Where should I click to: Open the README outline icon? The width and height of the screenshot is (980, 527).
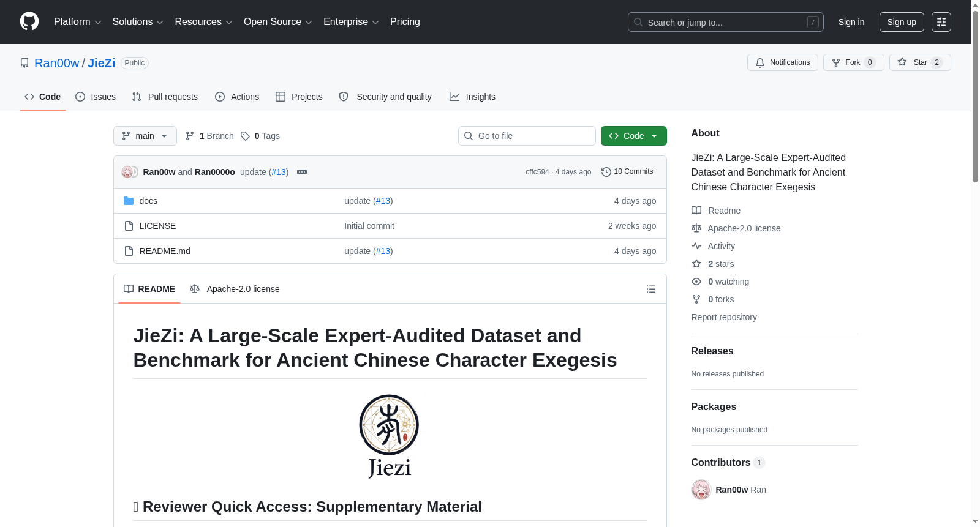point(651,289)
